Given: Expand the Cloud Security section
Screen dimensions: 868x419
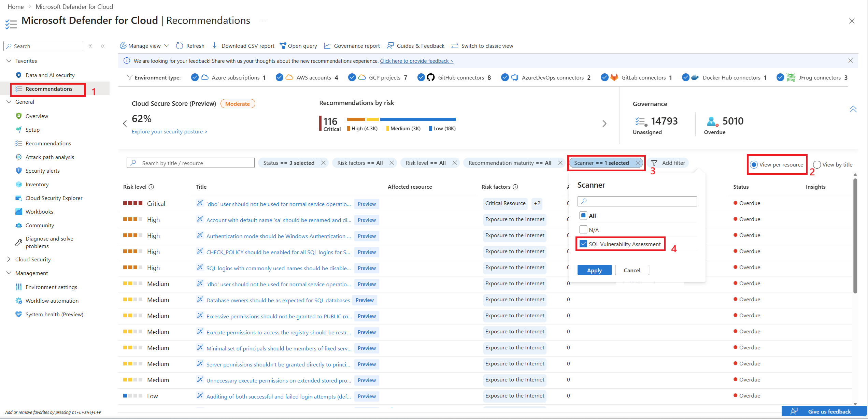Looking at the screenshot, I should coord(9,259).
